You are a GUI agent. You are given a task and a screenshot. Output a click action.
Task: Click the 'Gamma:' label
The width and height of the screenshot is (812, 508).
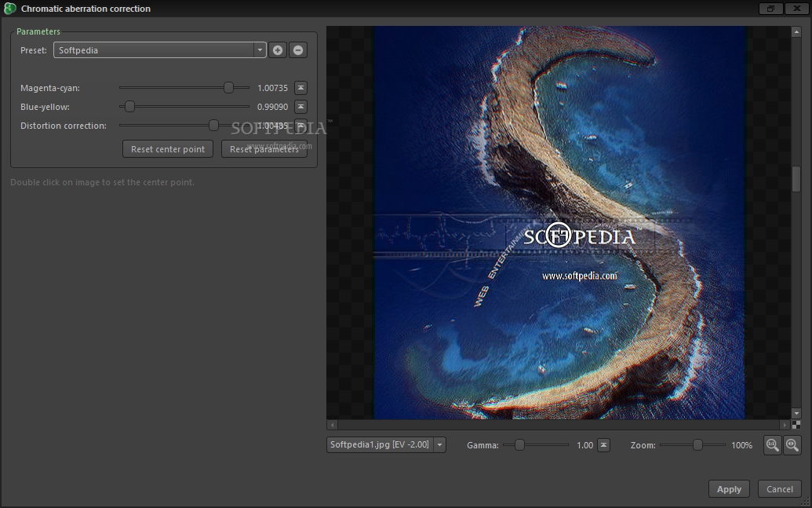coord(482,445)
